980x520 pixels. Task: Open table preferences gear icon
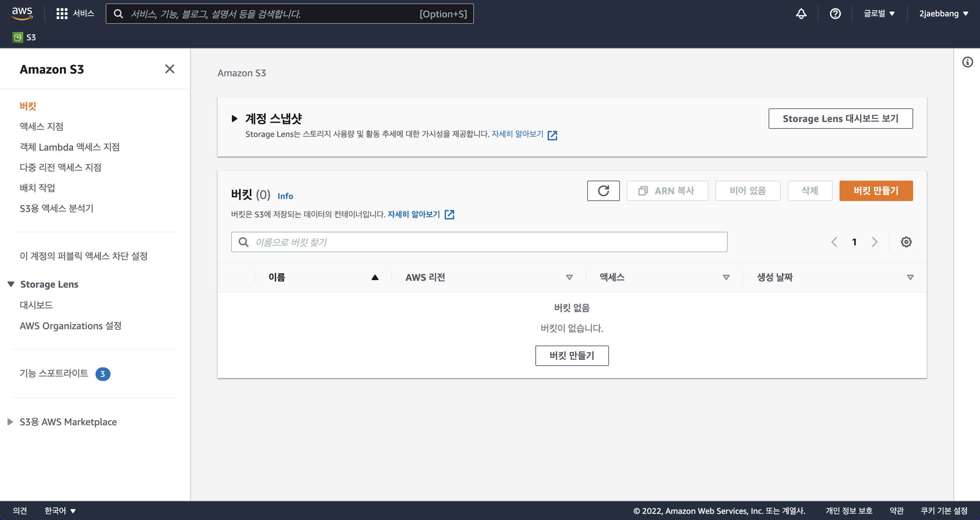(906, 242)
